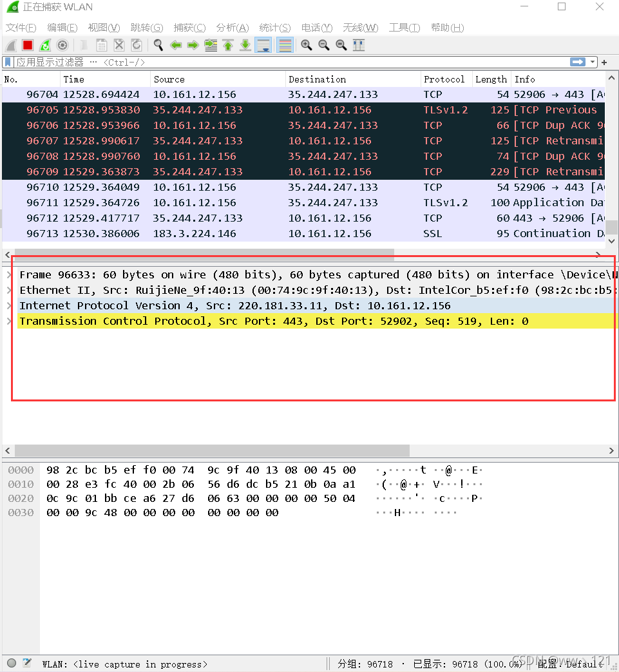Open capture options gear icon

pos(62,45)
